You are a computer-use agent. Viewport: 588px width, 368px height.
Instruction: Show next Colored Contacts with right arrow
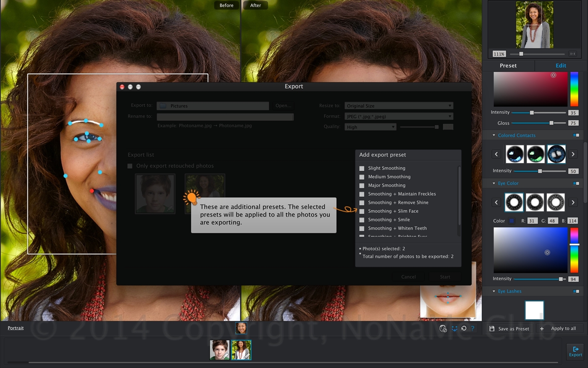click(x=573, y=154)
